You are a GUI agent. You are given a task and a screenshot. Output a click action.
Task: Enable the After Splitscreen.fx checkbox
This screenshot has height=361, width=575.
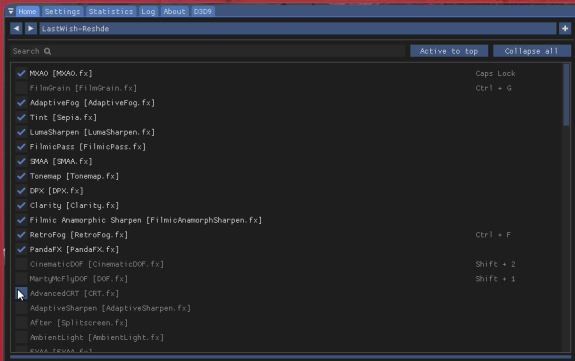coord(21,323)
